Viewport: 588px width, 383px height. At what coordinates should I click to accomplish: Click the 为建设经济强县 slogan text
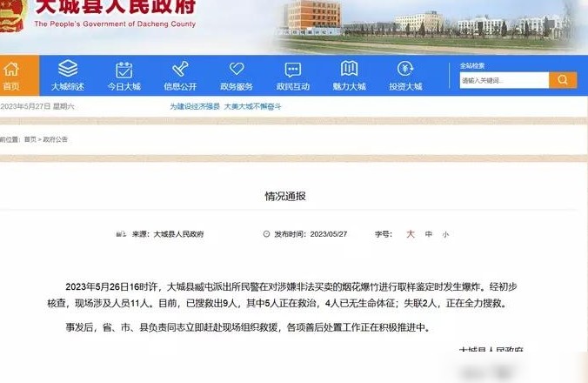point(195,106)
